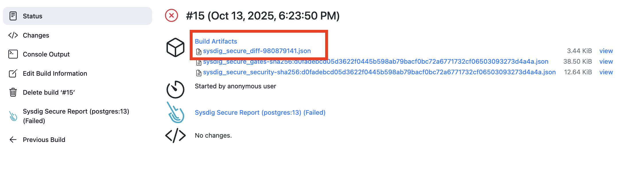The image size is (644, 187).
Task: View the 3.44 KiB diff artifact
Action: pos(606,51)
